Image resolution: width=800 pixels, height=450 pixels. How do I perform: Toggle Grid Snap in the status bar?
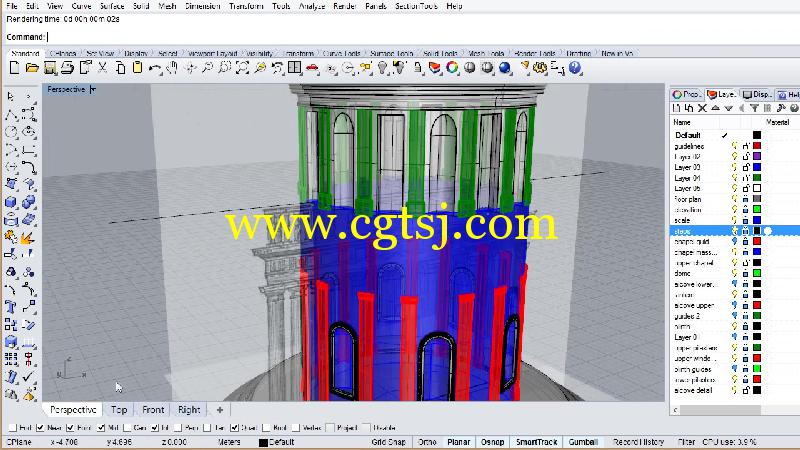[x=389, y=442]
